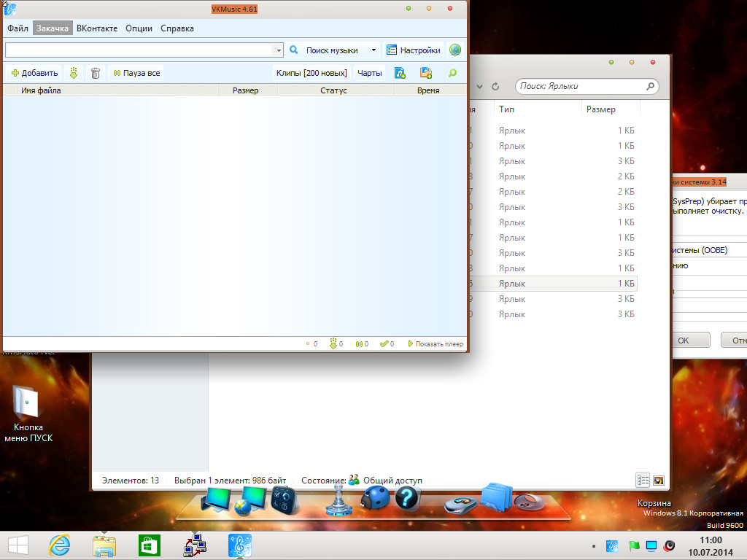This screenshot has width=747, height=560.
Task: Click 'Элементов: 13' in Explorer status bar
Action: click(131, 480)
